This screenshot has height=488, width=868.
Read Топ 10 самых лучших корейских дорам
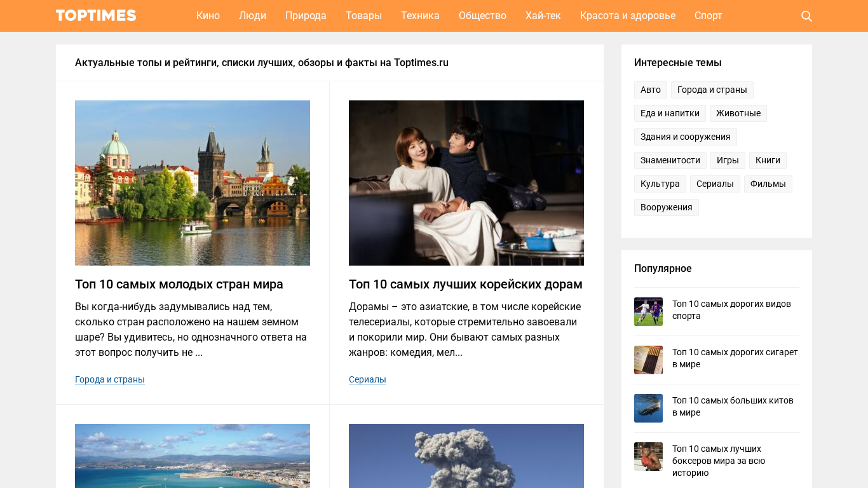465,284
